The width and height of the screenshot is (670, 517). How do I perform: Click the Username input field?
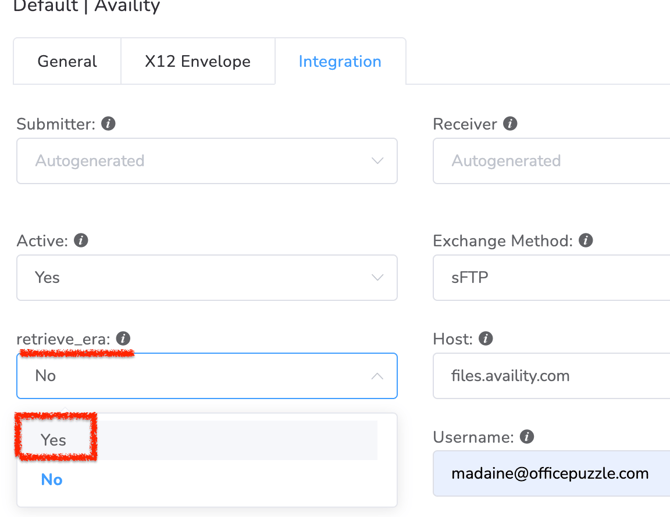[551, 474]
